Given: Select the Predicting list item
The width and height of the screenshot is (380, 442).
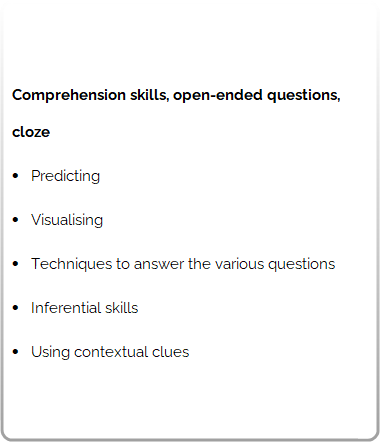Looking at the screenshot, I should click(65, 176).
